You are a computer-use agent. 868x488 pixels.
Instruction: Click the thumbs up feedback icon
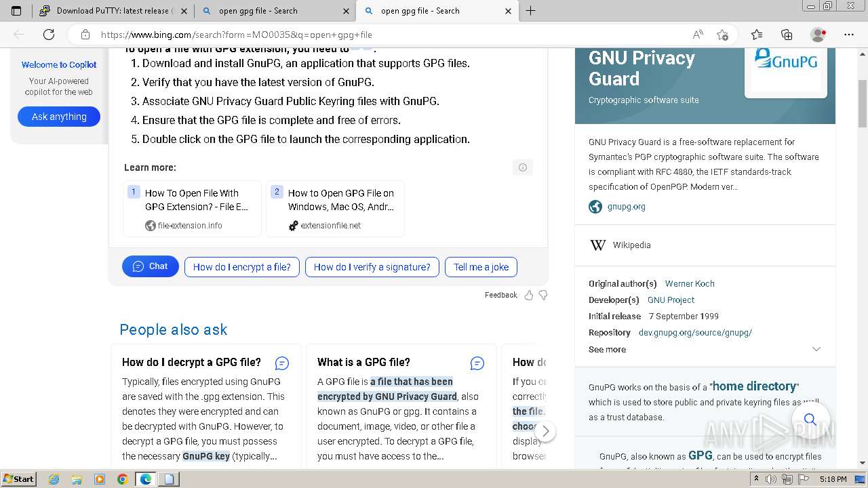click(x=529, y=295)
